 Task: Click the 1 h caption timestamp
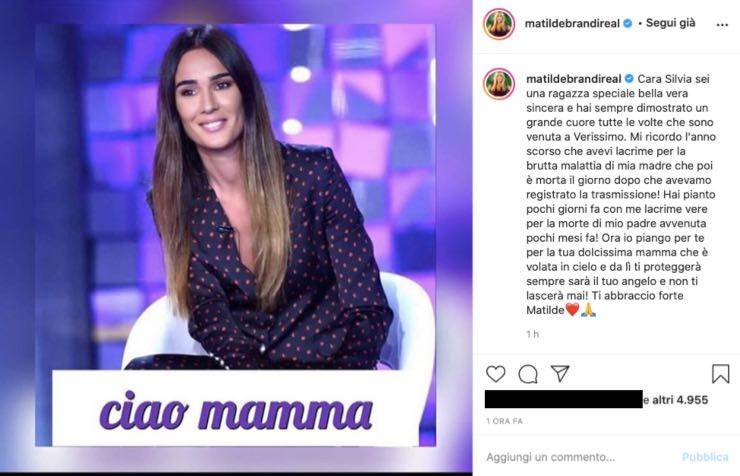[532, 334]
